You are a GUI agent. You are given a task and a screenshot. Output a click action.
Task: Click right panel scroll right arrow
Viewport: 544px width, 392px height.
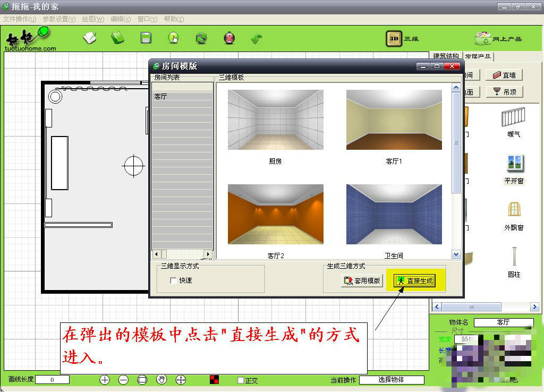[534, 306]
